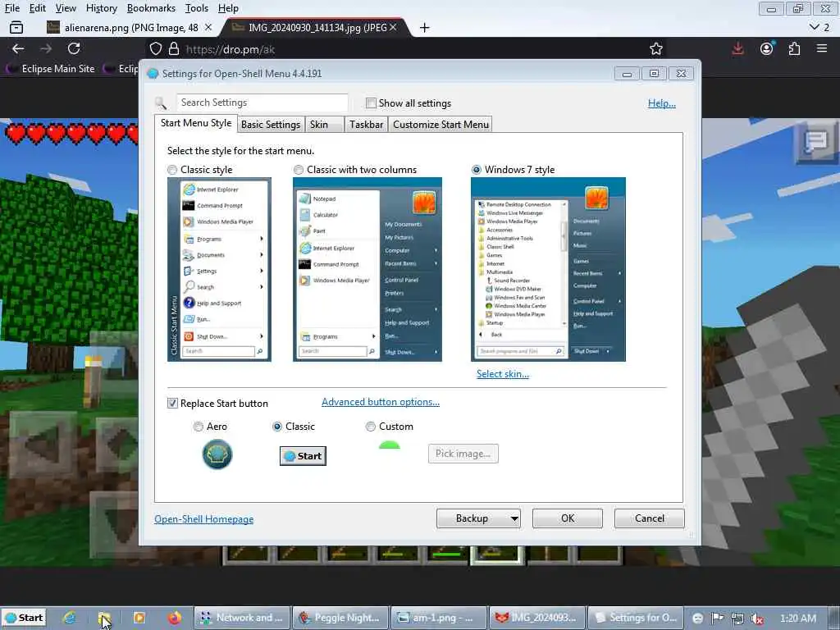
Task: Open the Firefox Edit menu
Action: 37,8
